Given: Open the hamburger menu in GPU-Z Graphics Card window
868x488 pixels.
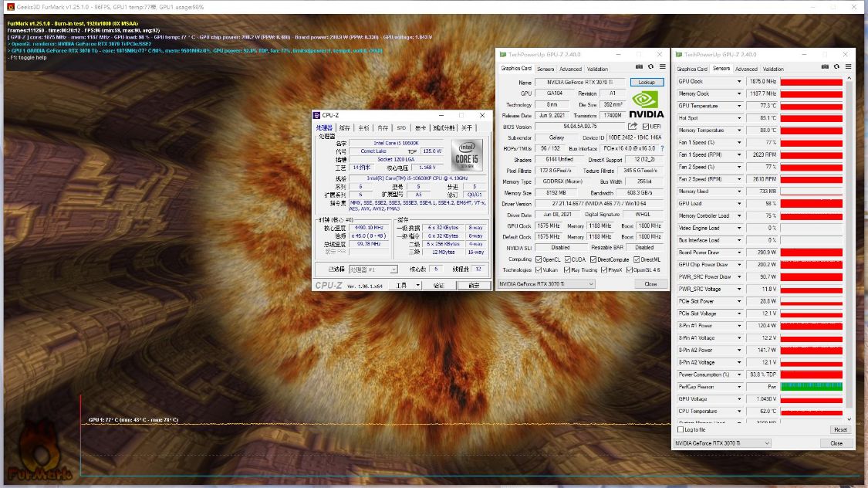Looking at the screenshot, I should point(662,66).
